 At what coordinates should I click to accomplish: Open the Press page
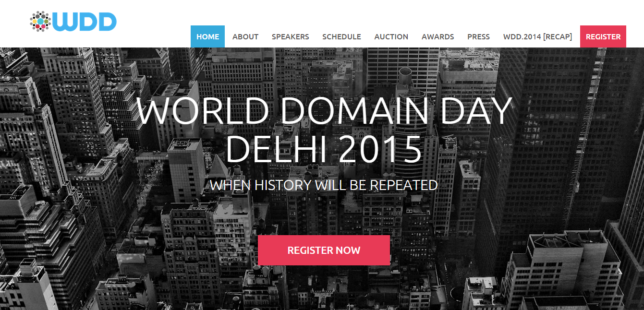[478, 36]
